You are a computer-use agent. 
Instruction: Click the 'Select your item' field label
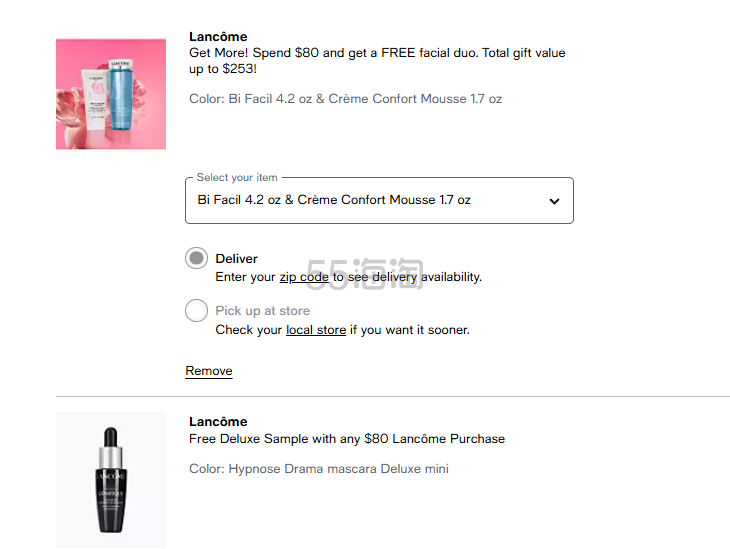[237, 178]
